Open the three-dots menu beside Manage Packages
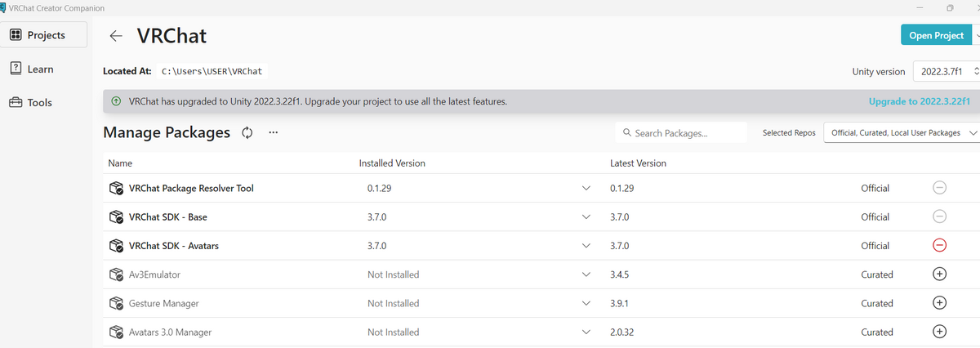 tap(273, 132)
